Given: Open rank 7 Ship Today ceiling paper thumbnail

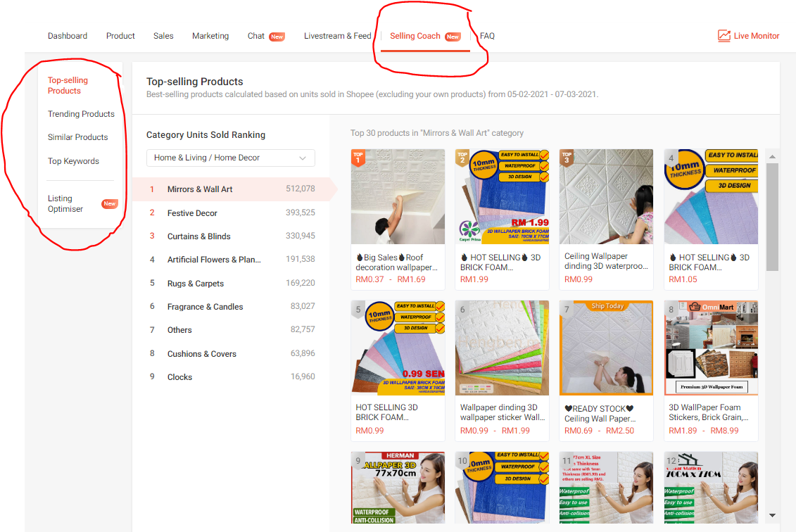Looking at the screenshot, I should click(606, 348).
